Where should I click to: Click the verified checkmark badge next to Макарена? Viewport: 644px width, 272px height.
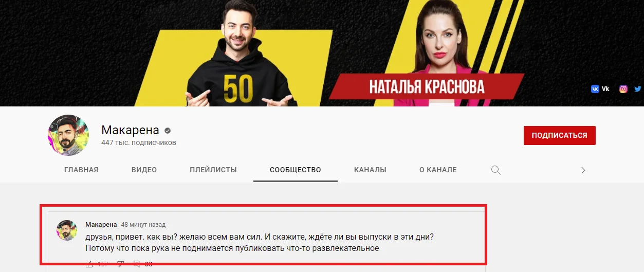(168, 131)
